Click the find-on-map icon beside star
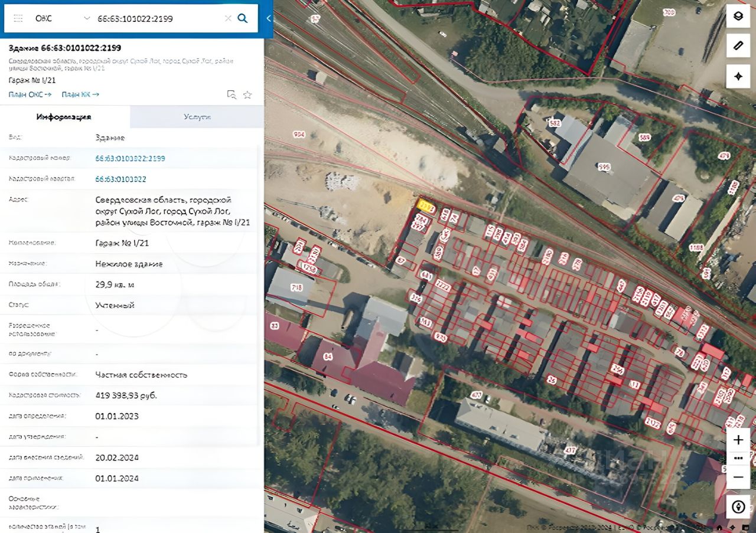 (x=232, y=94)
